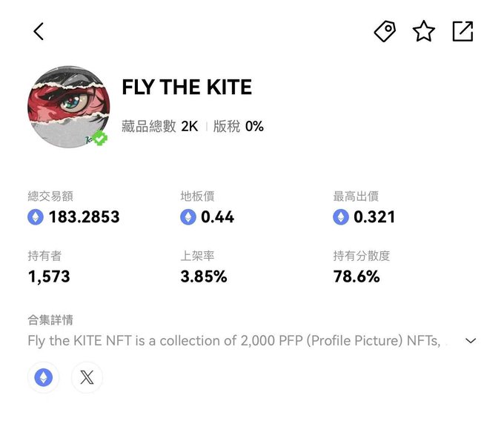
Task: Click the total volume value 183.2853
Action: coord(84,217)
